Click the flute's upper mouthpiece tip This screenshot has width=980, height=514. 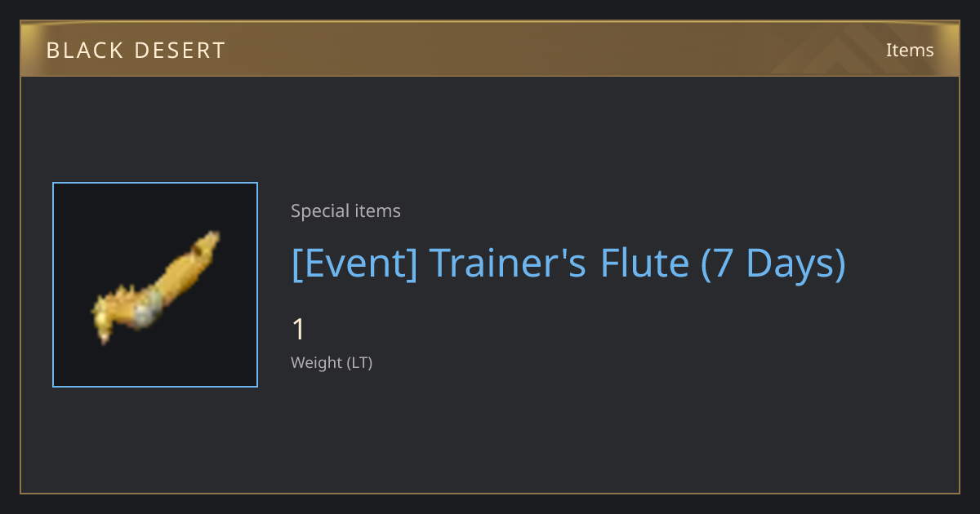(x=211, y=240)
